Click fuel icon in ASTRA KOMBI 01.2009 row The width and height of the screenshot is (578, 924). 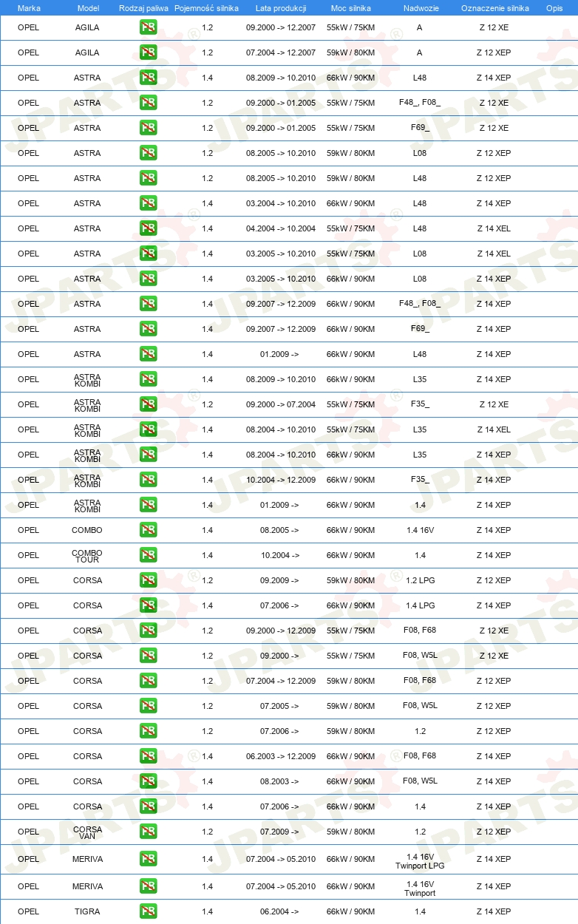[x=148, y=505]
